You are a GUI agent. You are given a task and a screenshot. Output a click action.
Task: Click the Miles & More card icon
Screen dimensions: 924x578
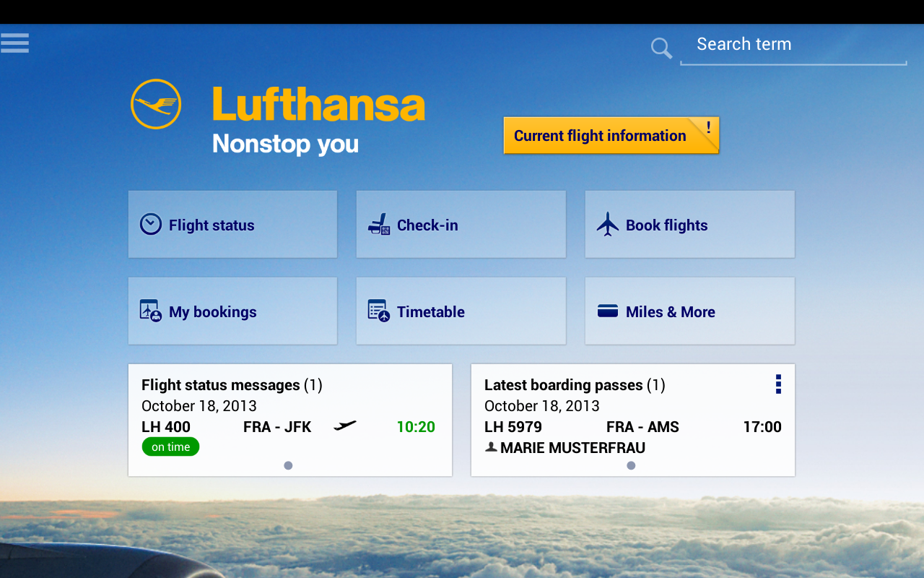607,311
